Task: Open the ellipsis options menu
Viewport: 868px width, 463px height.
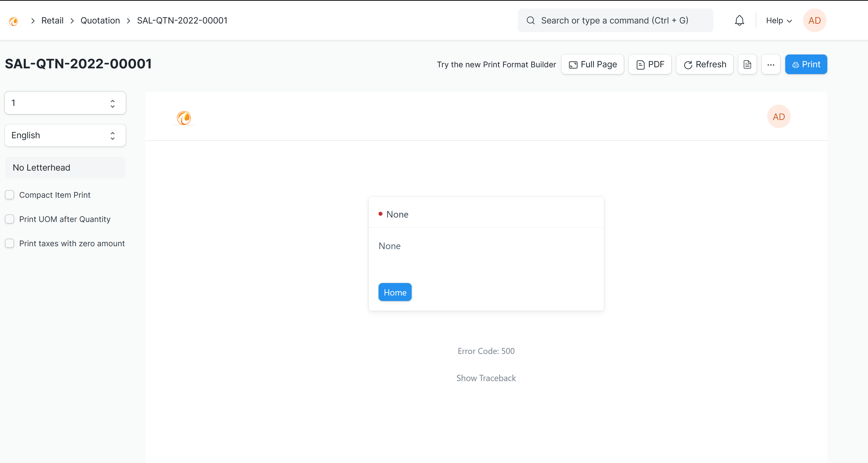Action: coord(771,65)
